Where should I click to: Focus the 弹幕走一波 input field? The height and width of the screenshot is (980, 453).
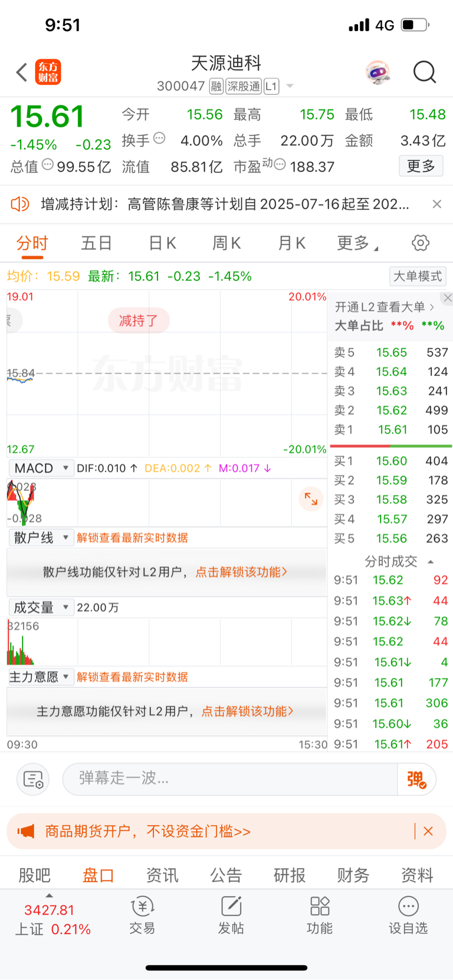tap(230, 779)
